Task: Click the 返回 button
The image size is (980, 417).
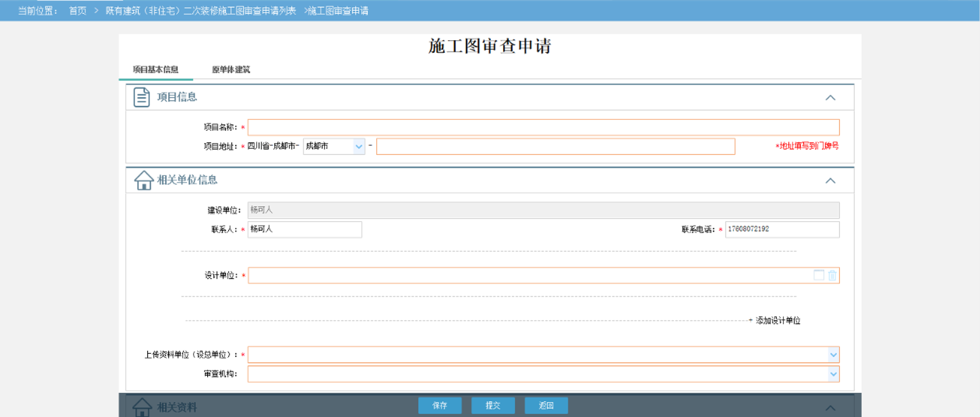Action: 546,406
